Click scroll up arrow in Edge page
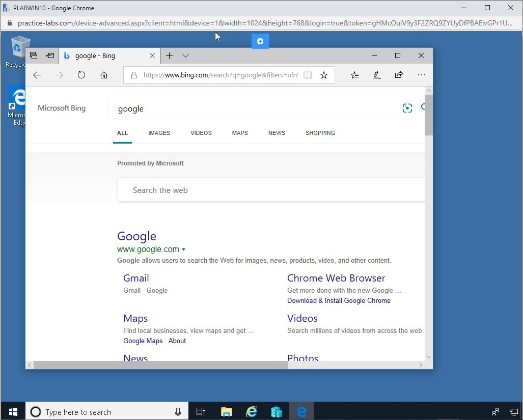523x420 pixels. [x=429, y=91]
